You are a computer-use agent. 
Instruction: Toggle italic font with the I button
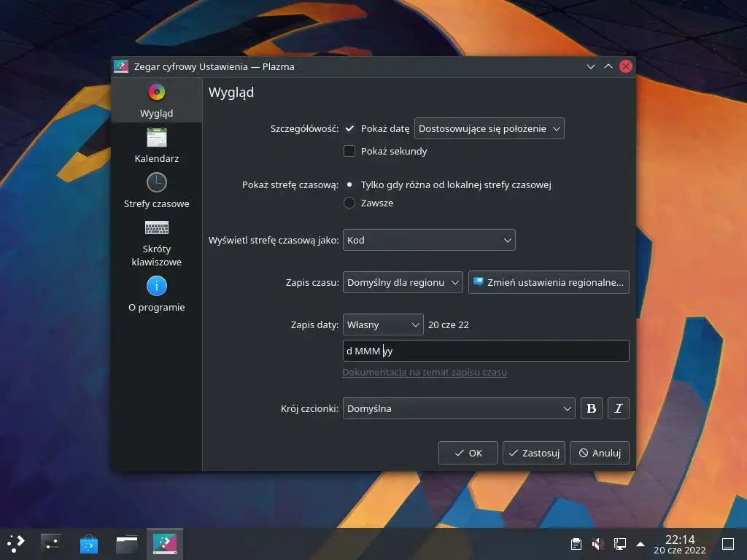point(619,408)
